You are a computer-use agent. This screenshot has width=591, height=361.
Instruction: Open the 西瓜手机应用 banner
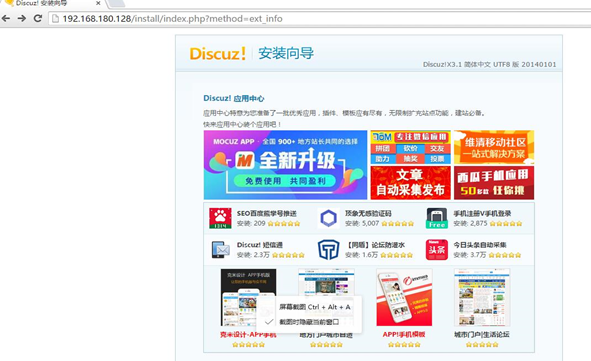click(494, 183)
